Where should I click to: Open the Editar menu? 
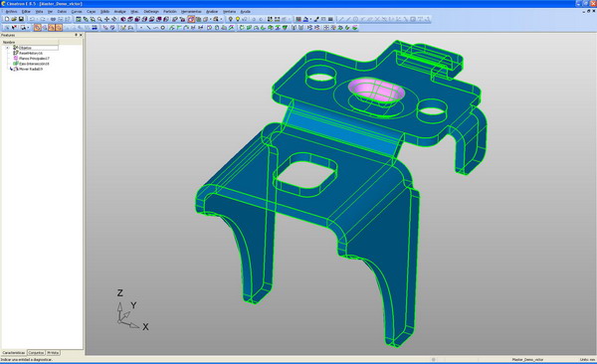coord(26,11)
